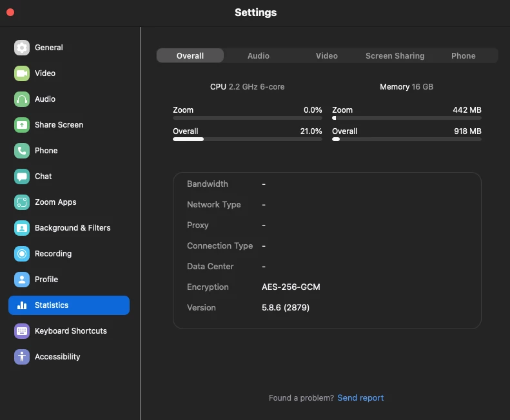Click the Connection Type row label
The image size is (510, 420).
pos(220,246)
